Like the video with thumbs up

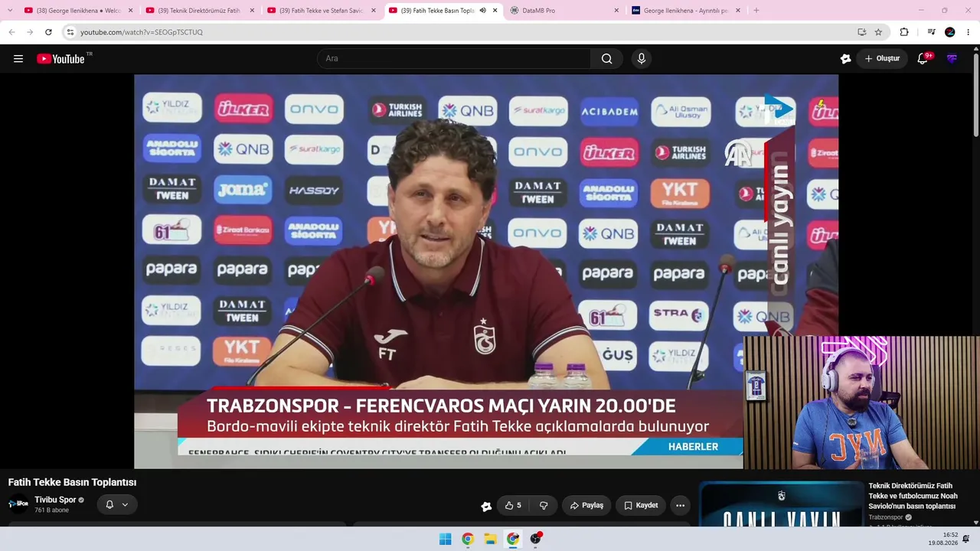pyautogui.click(x=513, y=505)
